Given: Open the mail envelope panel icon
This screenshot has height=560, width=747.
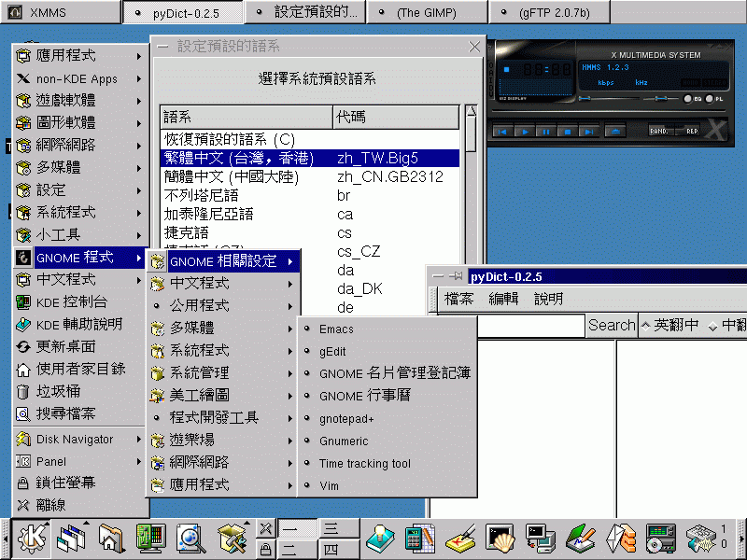Looking at the screenshot, I should click(620, 539).
